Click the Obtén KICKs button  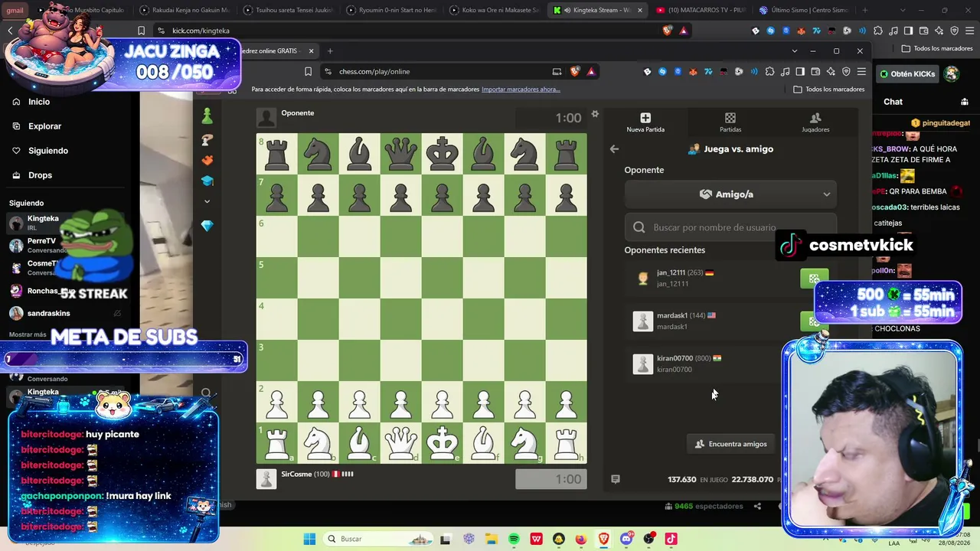(907, 74)
